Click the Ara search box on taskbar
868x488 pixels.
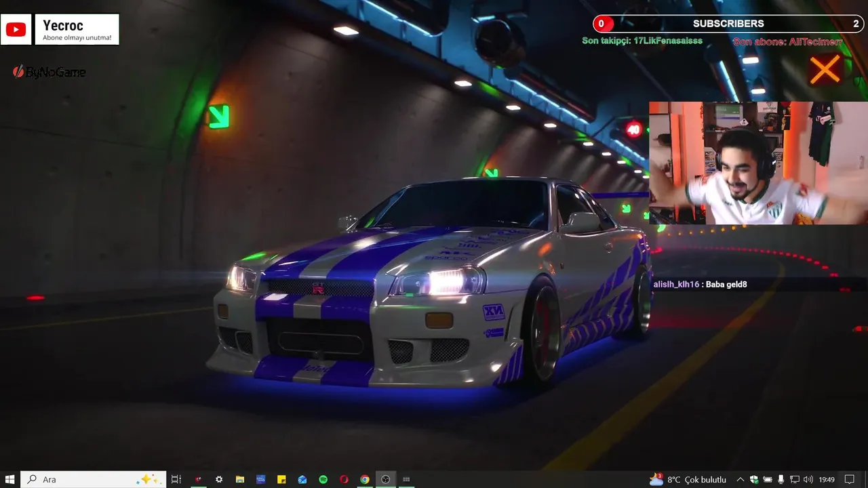click(94, 479)
